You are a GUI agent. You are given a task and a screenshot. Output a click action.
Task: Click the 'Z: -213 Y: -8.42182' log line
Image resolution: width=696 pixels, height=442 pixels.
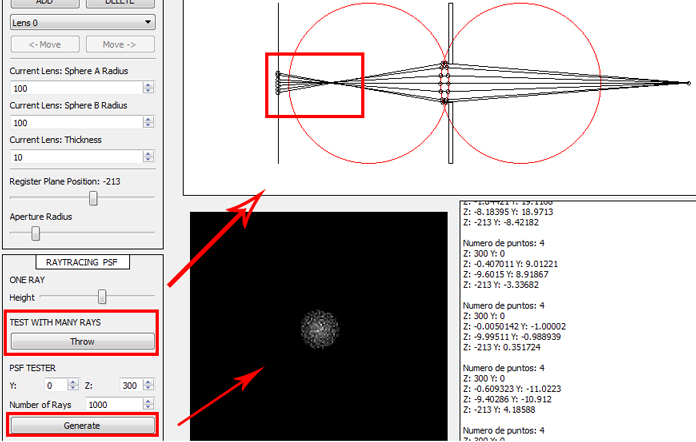pyautogui.click(x=501, y=222)
